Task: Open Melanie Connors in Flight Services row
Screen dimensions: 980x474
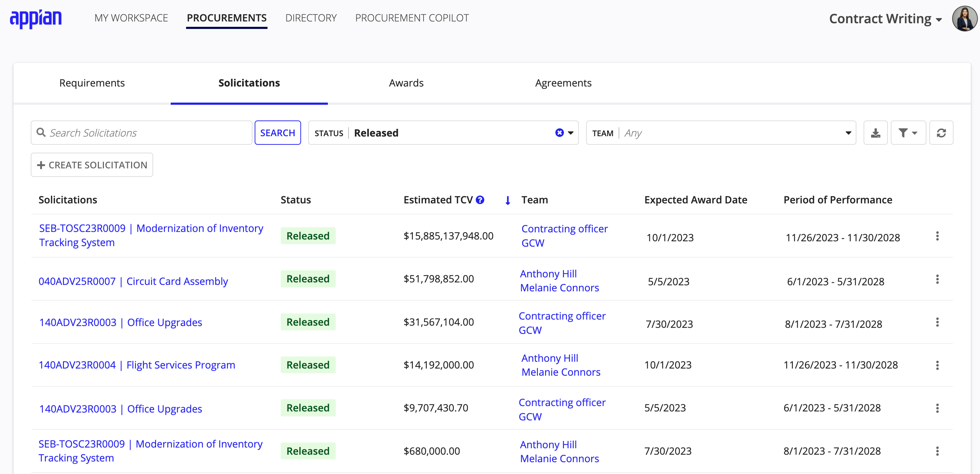Action: click(561, 372)
